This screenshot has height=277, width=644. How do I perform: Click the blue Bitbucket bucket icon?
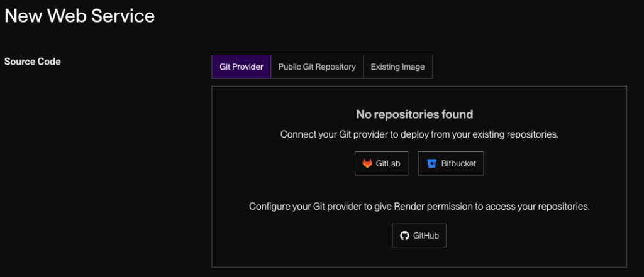click(431, 164)
